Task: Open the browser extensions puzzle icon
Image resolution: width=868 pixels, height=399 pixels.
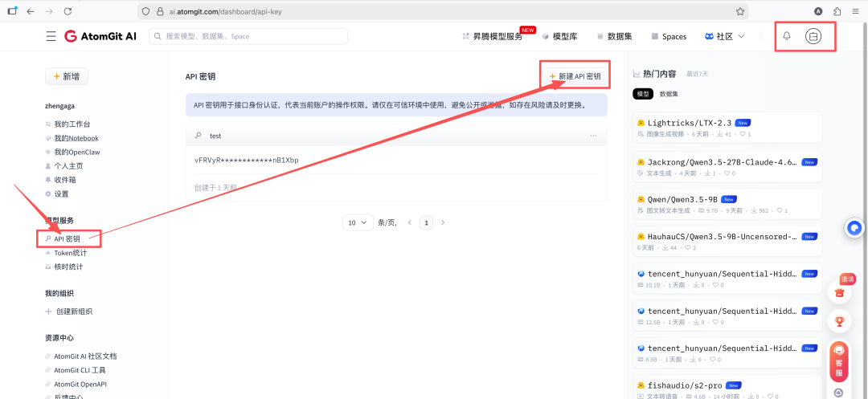Action: (837, 11)
